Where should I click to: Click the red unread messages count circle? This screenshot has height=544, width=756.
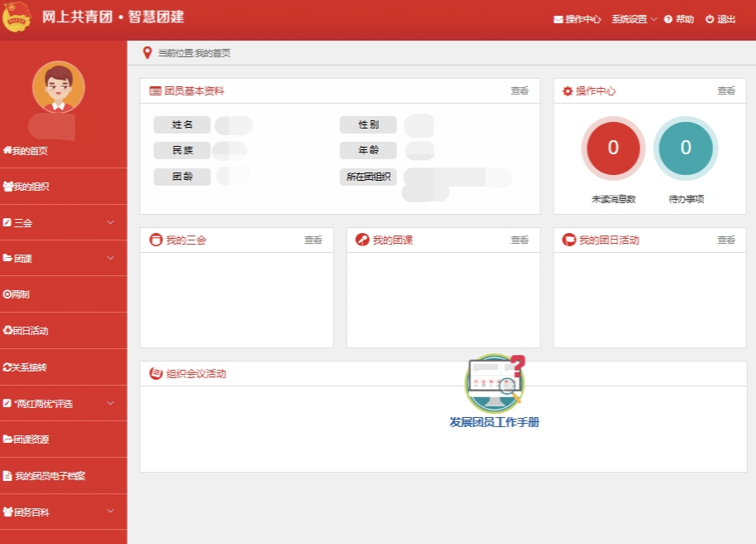(613, 148)
